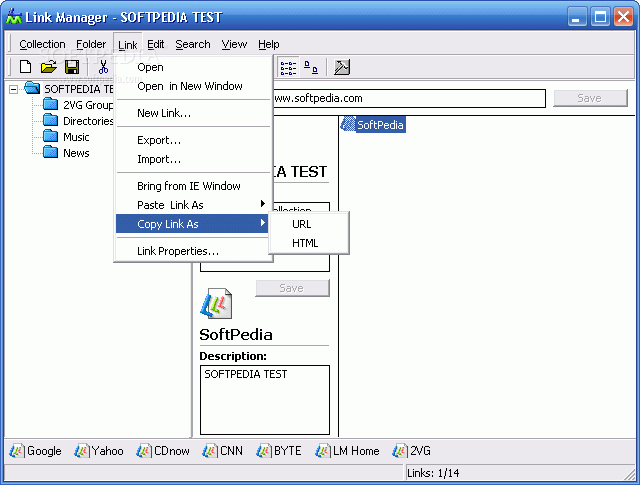Click the SoftPedia link icon in list
640x485 pixels.
348,124
